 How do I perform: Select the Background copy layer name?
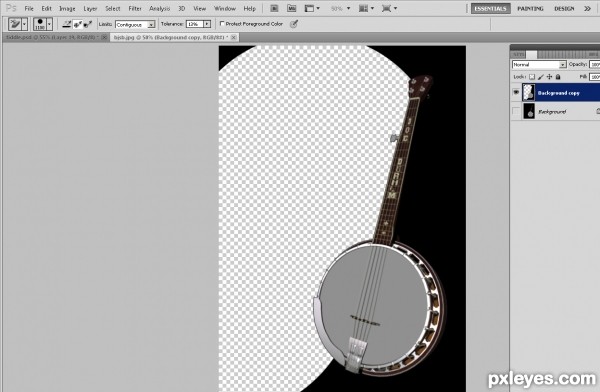pyautogui.click(x=559, y=93)
